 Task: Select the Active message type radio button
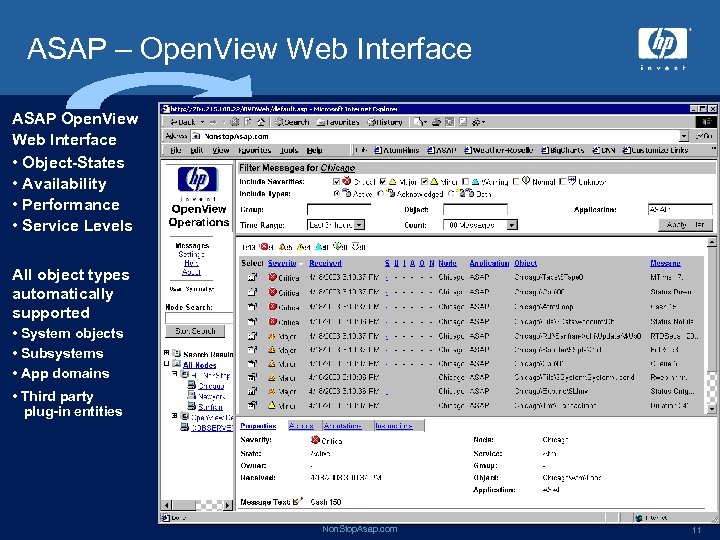(337, 194)
